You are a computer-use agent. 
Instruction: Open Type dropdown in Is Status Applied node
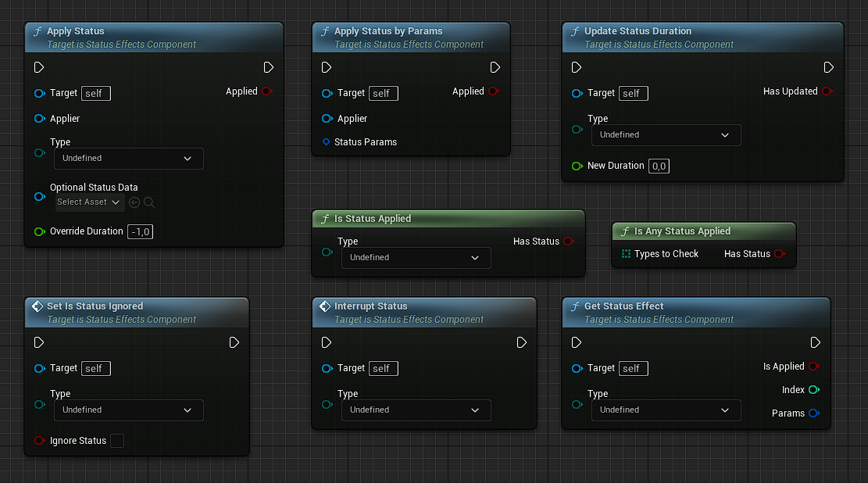pos(416,258)
